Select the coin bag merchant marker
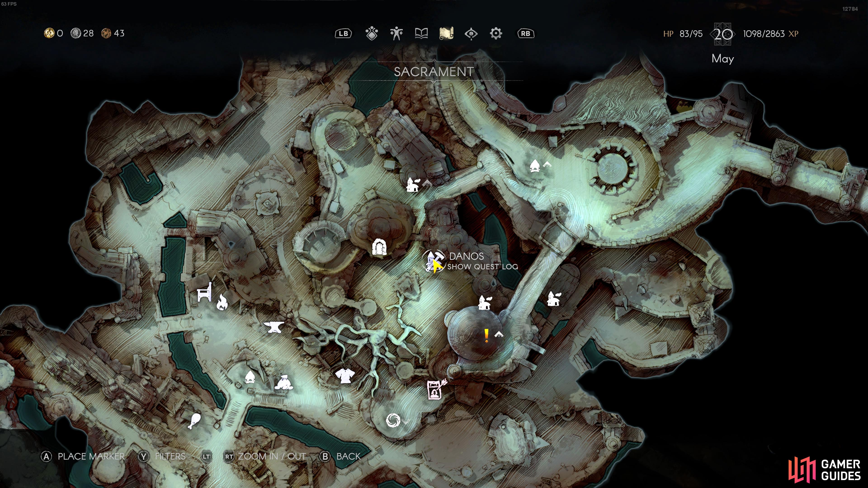This screenshot has width=868, height=488. click(284, 382)
